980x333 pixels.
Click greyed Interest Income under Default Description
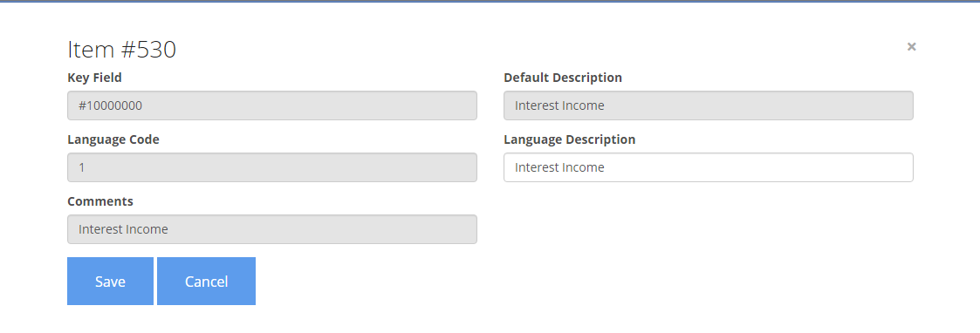coord(559,105)
